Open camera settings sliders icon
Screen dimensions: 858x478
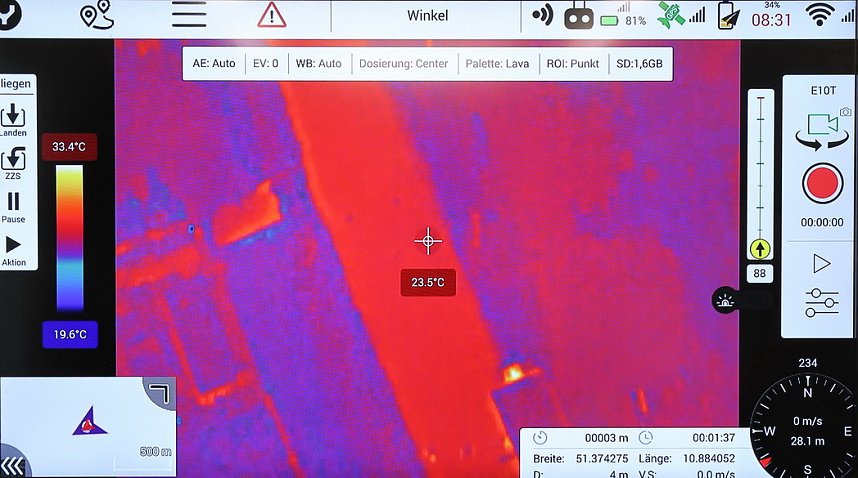coord(821,303)
